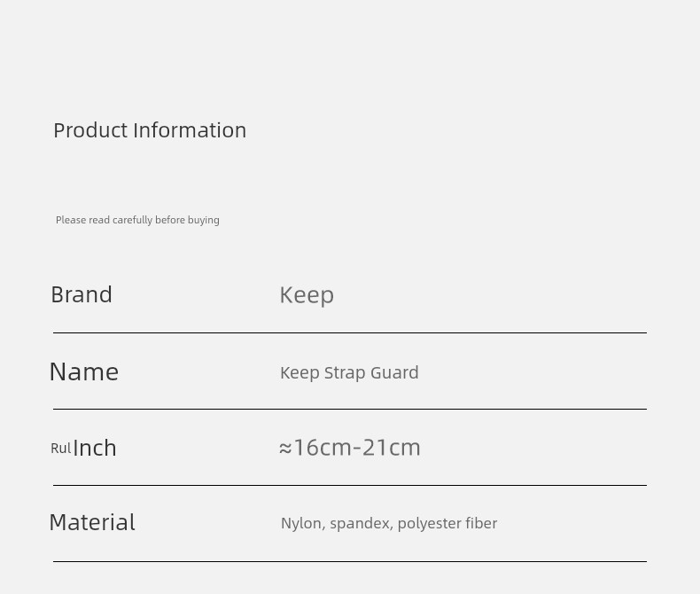Select the 'Please read carefully before buying' note
The image size is (700, 594).
tap(137, 220)
